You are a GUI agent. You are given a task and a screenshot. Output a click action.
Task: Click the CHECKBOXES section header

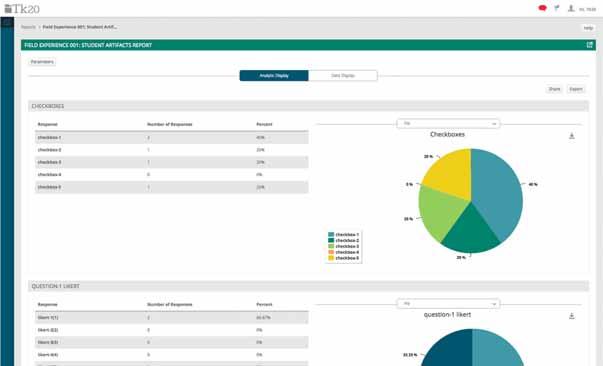pyautogui.click(x=308, y=106)
